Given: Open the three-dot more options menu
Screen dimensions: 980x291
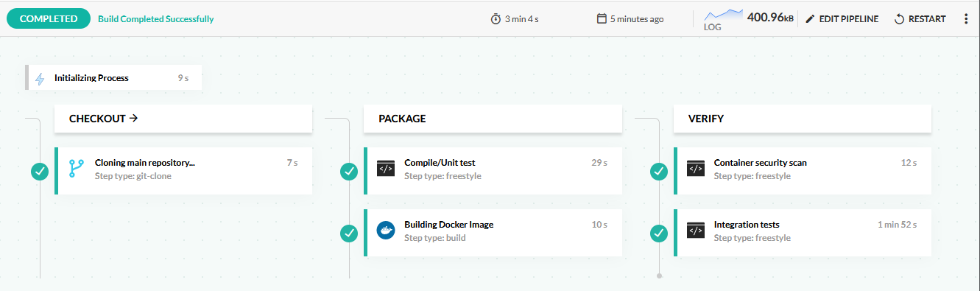Looking at the screenshot, I should [x=966, y=19].
